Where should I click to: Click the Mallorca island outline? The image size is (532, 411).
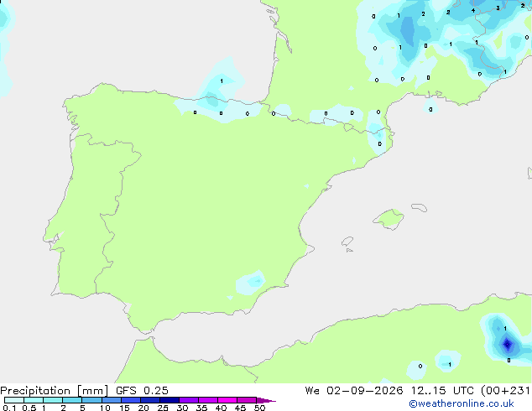pyautogui.click(x=389, y=219)
